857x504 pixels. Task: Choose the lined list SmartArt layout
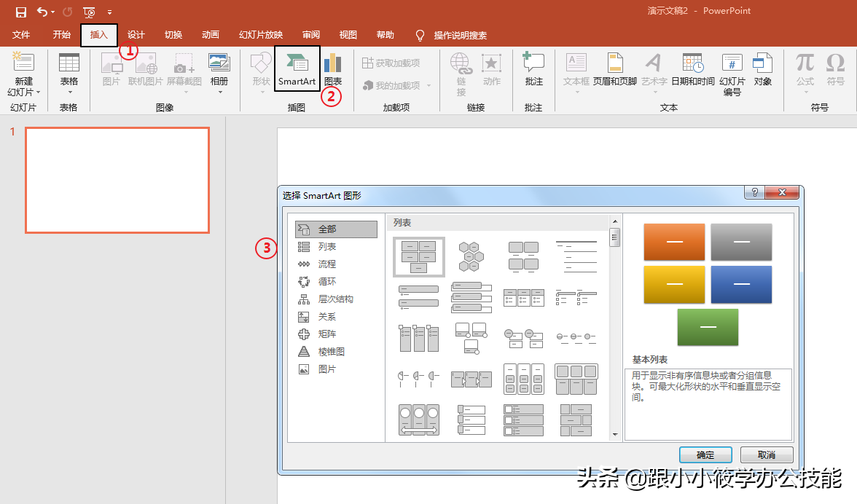576,256
